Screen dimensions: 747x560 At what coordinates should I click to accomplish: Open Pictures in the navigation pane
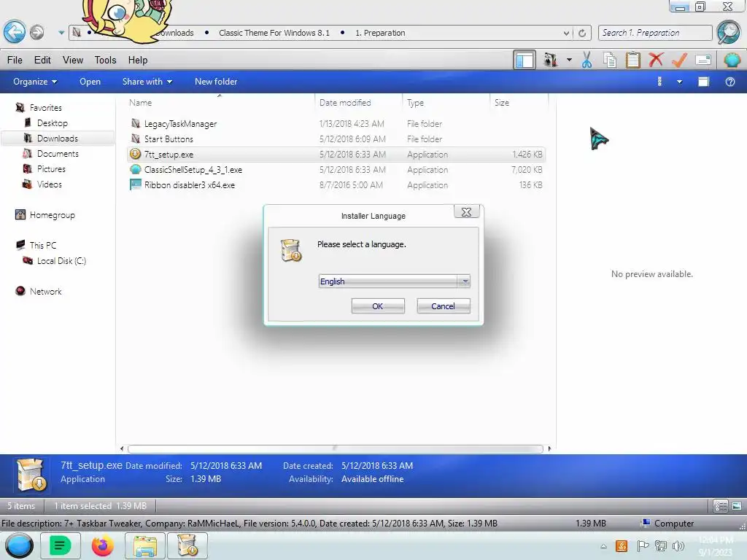51,168
